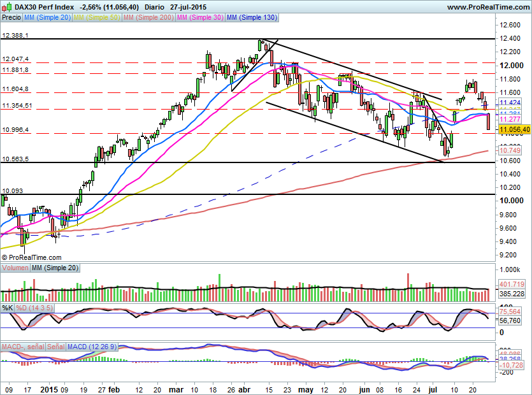Click the -2,56% change value in title
Viewport: 532px width, 395px height.
click(x=90, y=7)
